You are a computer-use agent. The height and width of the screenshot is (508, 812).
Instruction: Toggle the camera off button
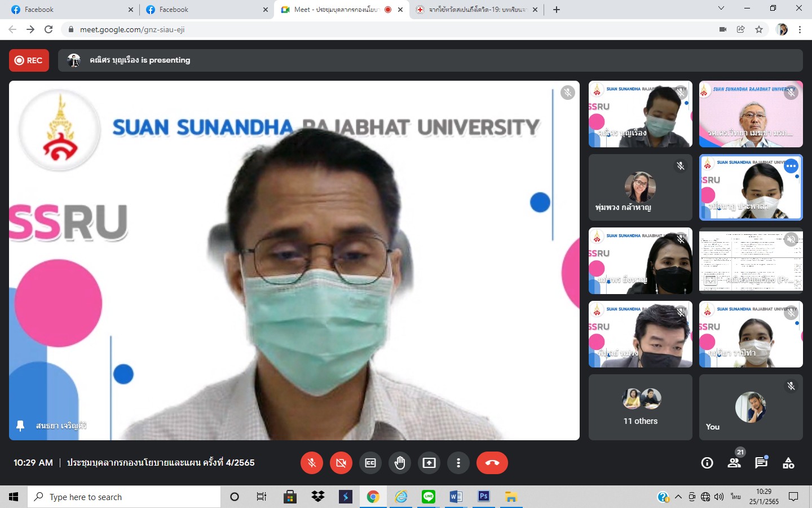point(341,463)
